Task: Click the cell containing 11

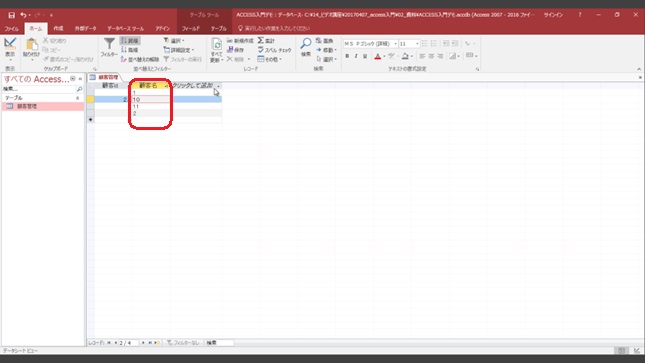Action: click(150, 106)
